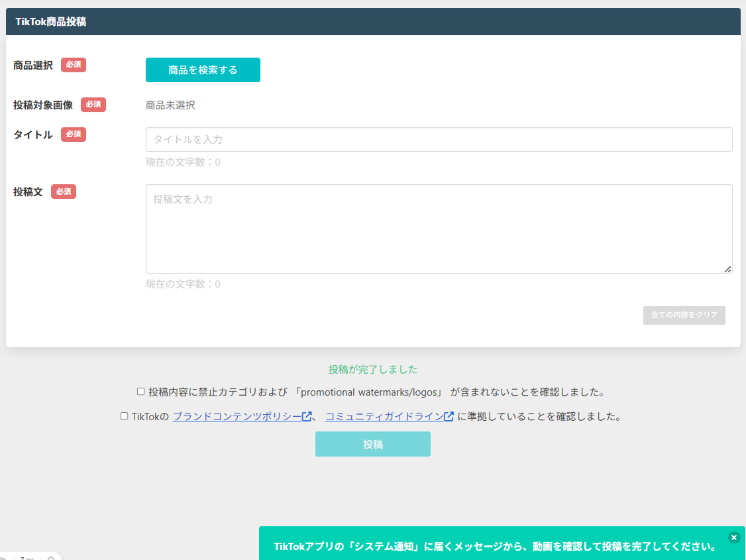Click the 必須 badge next to 商品選択
The height and width of the screenshot is (560, 746).
(x=74, y=65)
